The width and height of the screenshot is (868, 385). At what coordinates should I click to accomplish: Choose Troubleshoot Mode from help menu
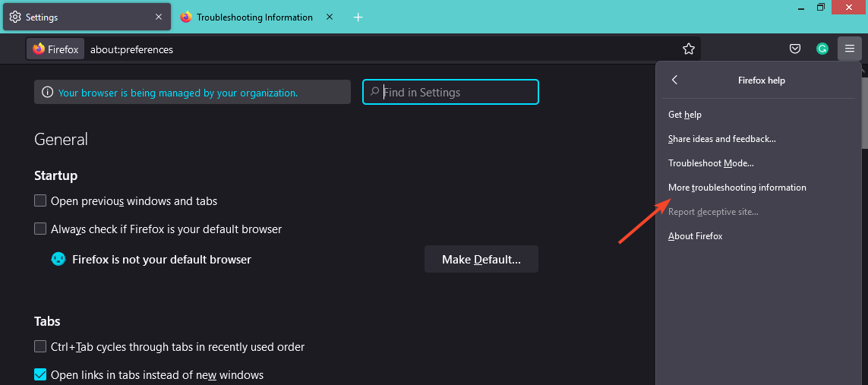click(x=711, y=163)
